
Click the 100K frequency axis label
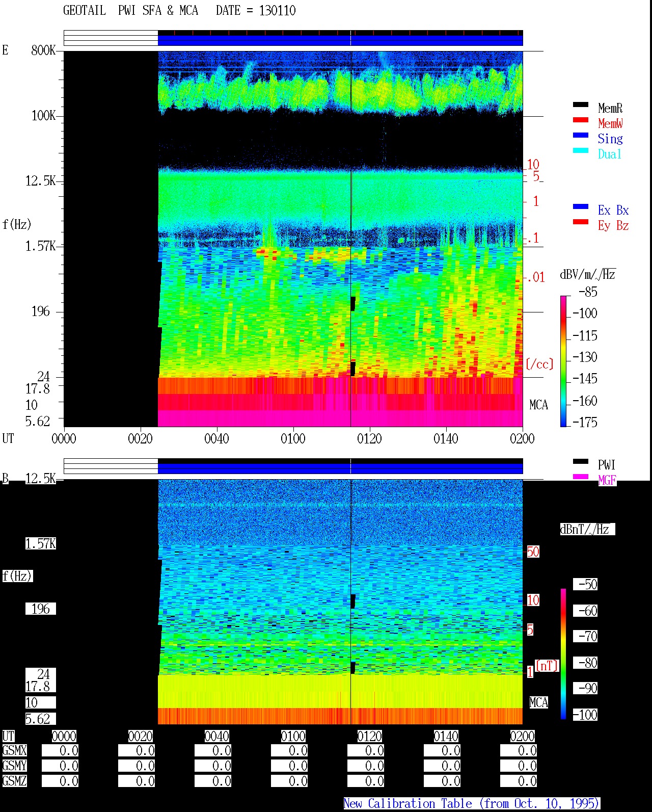pyautogui.click(x=43, y=115)
